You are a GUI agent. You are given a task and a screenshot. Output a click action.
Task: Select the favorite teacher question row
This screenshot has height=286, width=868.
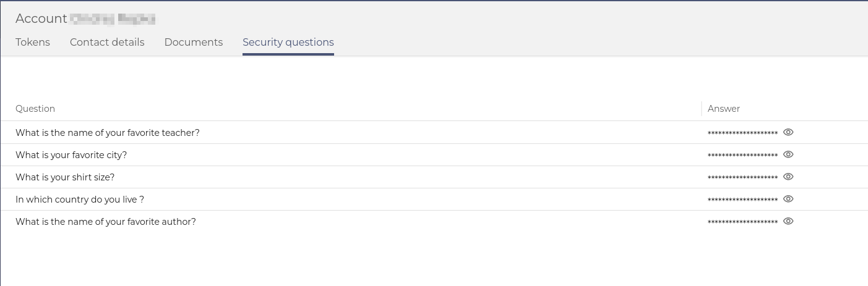tap(434, 133)
